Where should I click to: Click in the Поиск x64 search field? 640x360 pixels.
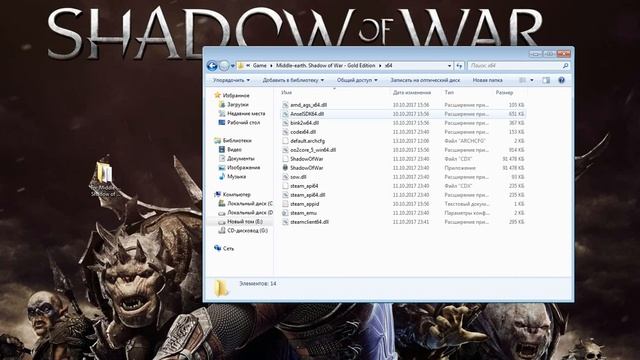point(514,66)
